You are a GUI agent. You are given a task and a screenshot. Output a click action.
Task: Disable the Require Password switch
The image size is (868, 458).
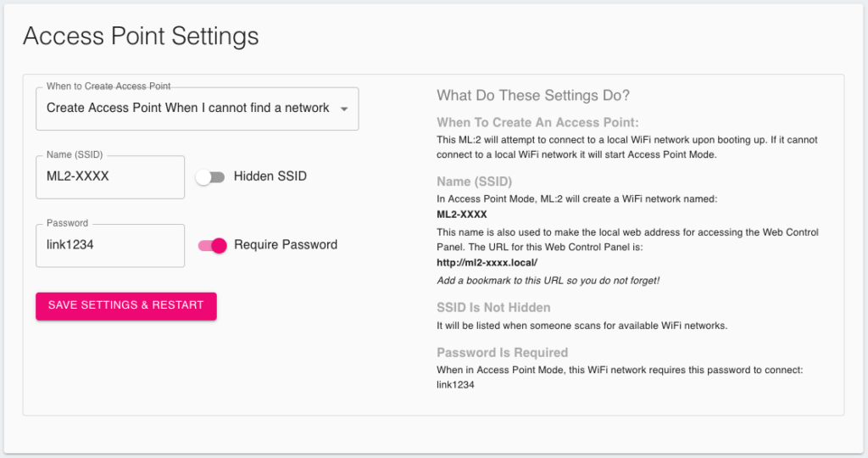pyautogui.click(x=213, y=245)
